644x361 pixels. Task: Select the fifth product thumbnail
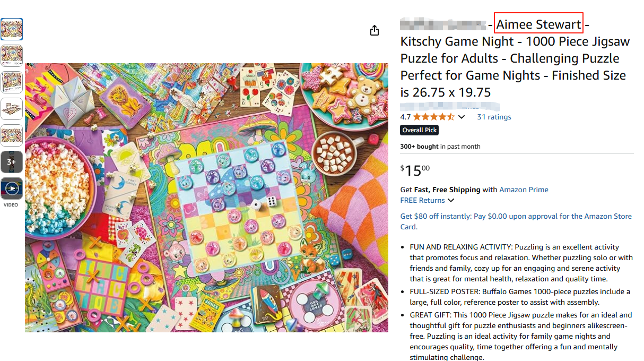click(x=12, y=135)
